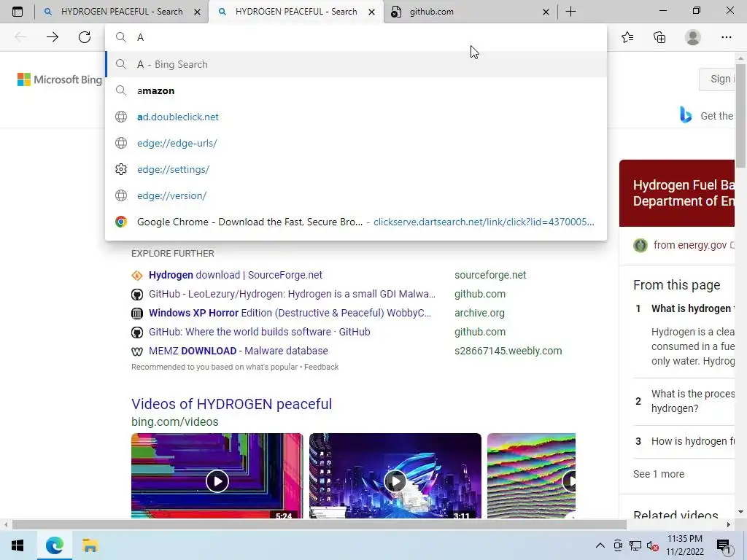Click archive.org domain text
Viewport: 747px width, 560px height.
point(479,313)
